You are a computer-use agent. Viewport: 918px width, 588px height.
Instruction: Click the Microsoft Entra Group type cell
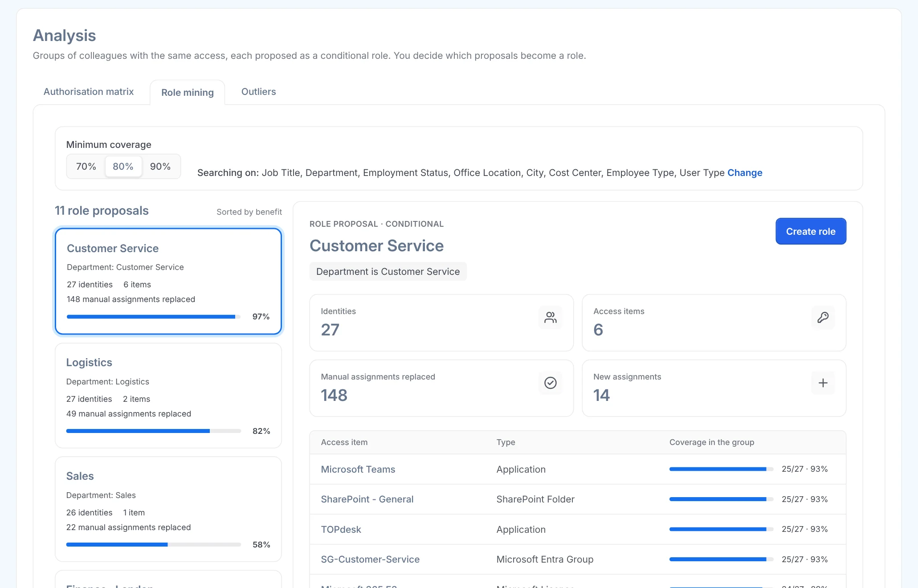[x=545, y=559]
